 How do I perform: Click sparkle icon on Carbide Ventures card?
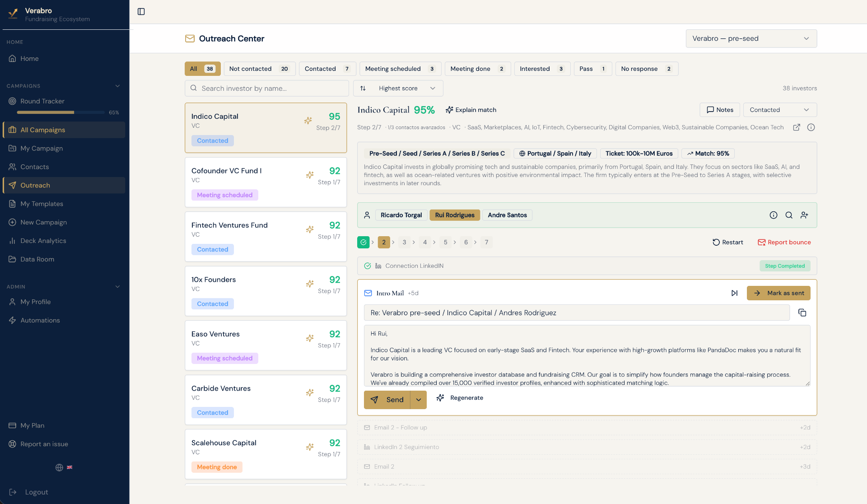click(x=310, y=392)
